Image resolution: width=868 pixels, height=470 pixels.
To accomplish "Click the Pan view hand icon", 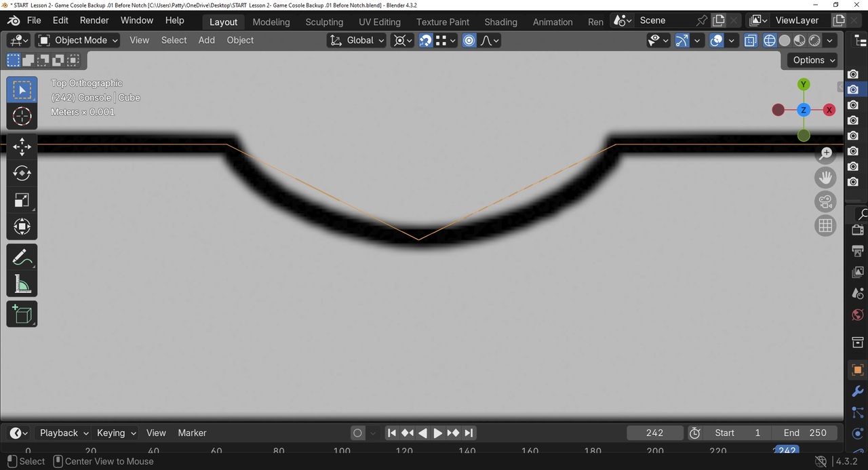I will [825, 178].
